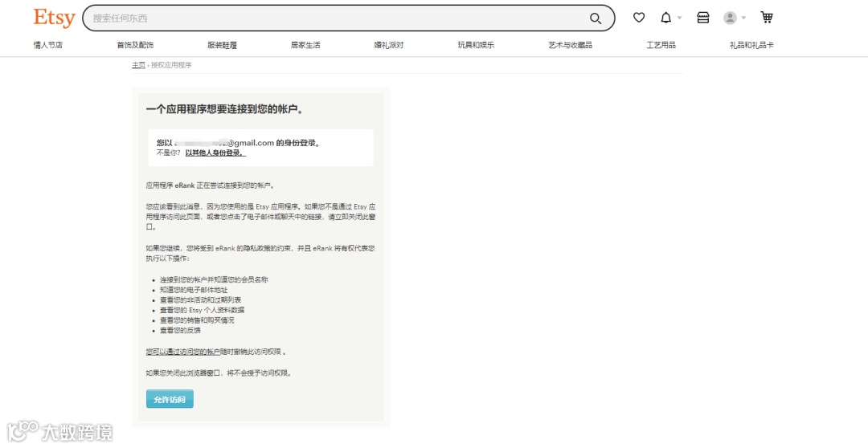
Task: Click text 如果您关闭此浏览器窗口
Action: 219,373
